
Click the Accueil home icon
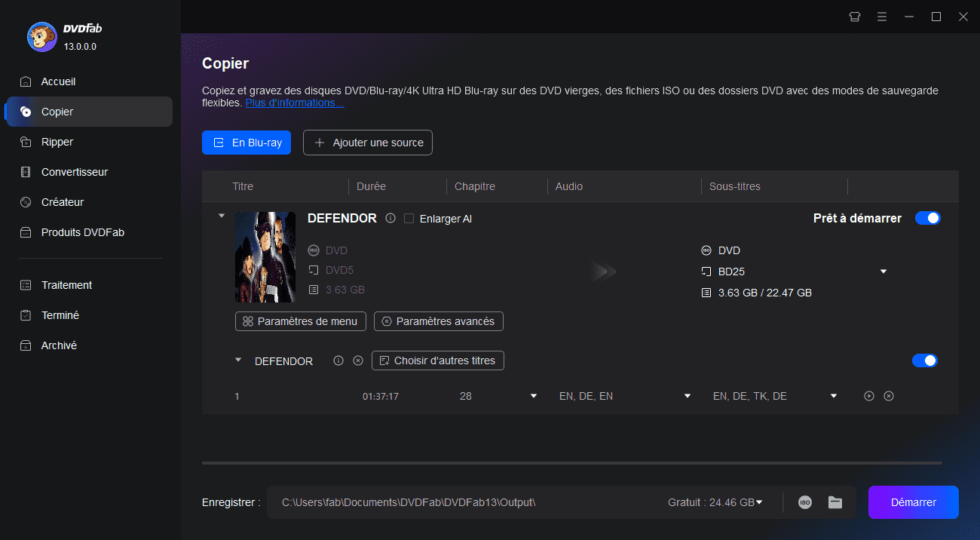pyautogui.click(x=26, y=81)
